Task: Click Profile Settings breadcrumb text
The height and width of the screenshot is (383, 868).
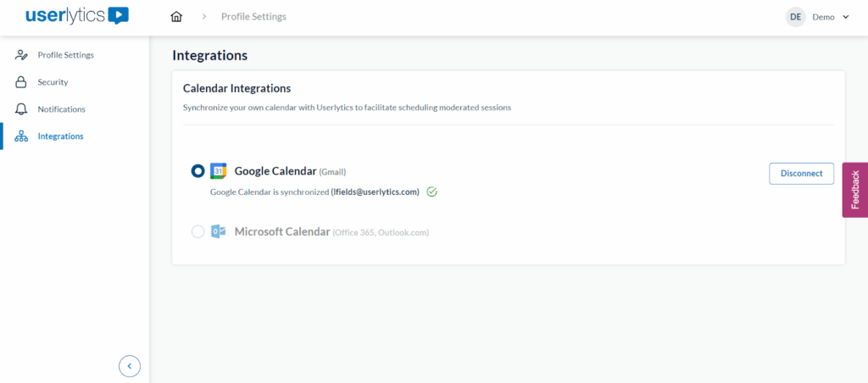Action: click(253, 17)
